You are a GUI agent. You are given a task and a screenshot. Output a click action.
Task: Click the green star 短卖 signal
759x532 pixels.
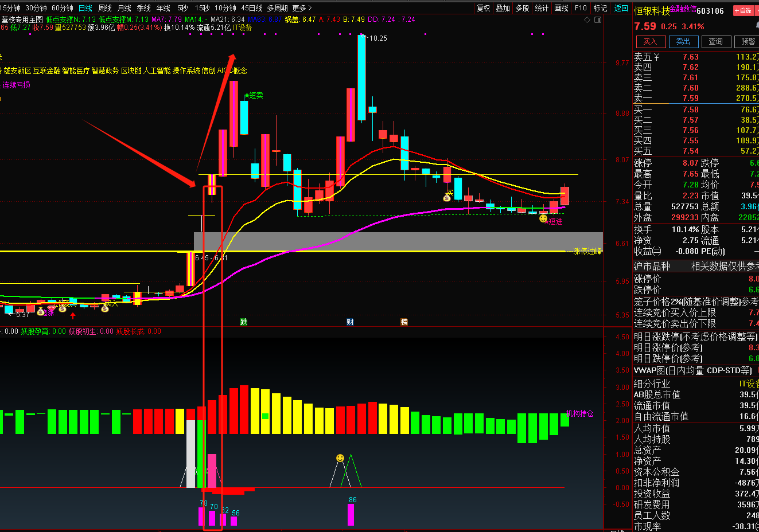coord(253,95)
